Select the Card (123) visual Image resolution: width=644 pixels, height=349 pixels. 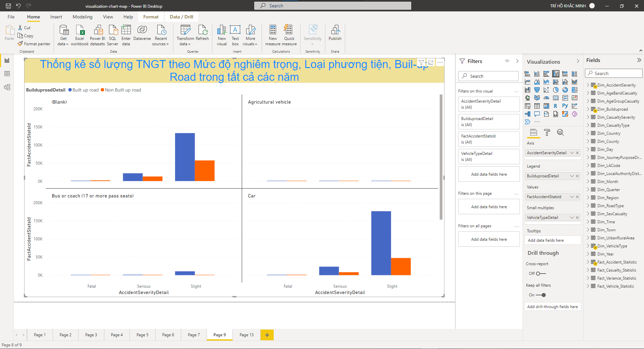click(x=556, y=98)
